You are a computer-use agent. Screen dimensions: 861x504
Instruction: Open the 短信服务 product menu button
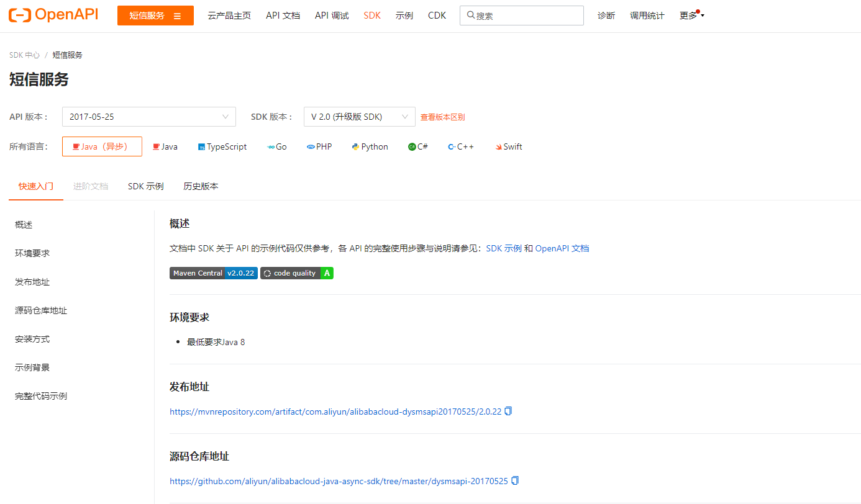pos(155,16)
